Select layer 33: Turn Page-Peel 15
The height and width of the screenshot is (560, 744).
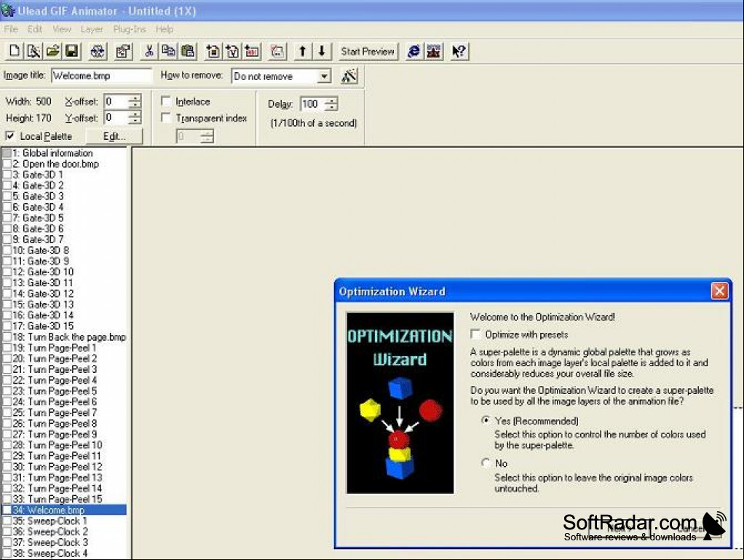65,500
